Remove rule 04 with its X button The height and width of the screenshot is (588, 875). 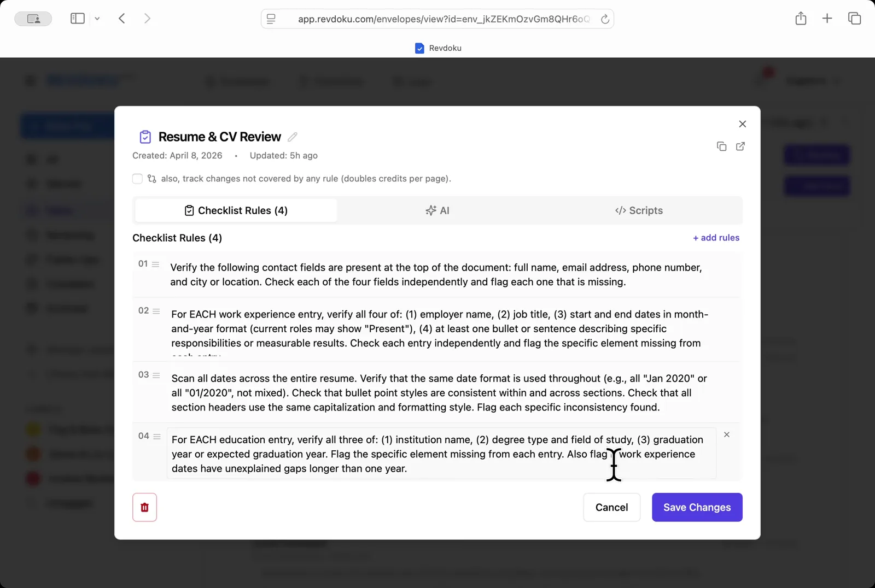tap(727, 434)
